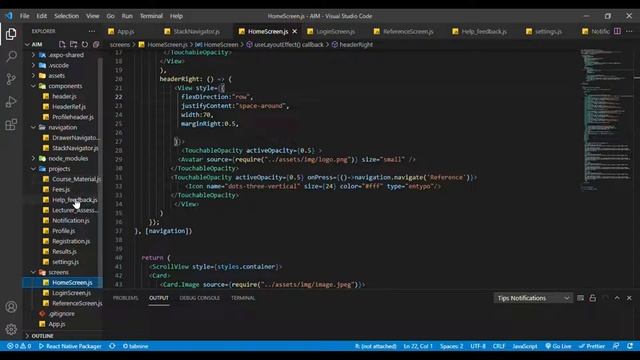This screenshot has height=360, width=640.
Task: Open the Source Control view
Action: [x=11, y=79]
